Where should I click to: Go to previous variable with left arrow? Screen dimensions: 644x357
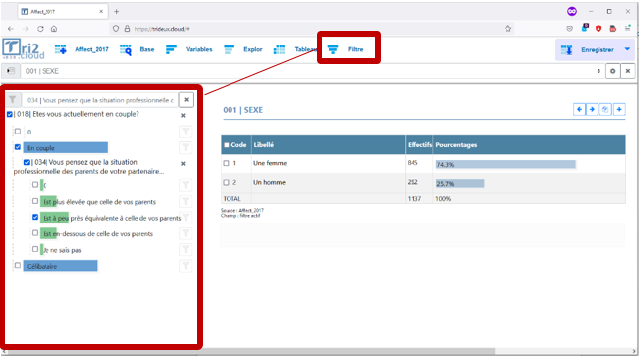pyautogui.click(x=579, y=109)
